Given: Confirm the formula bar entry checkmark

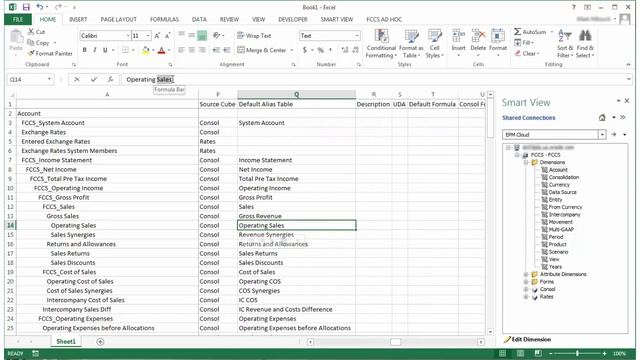Looking at the screenshot, I should coord(94,80).
